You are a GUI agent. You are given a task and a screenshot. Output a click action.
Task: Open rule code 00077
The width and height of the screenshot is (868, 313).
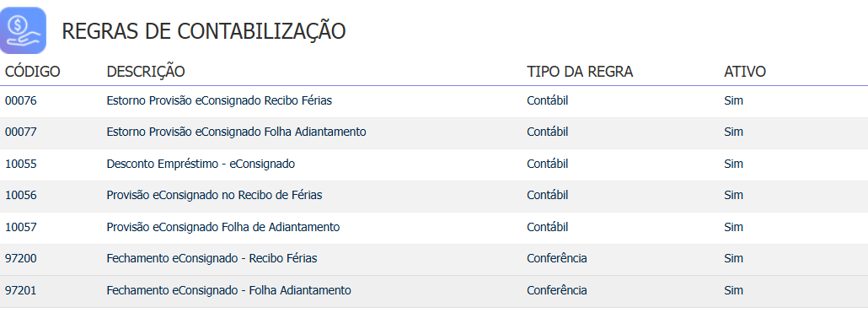coord(20,132)
